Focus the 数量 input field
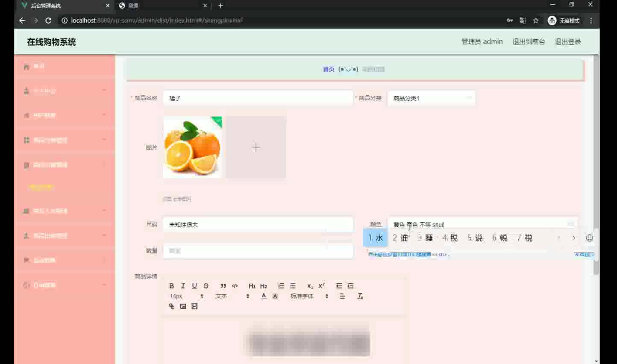The height and width of the screenshot is (364, 617). pyautogui.click(x=258, y=251)
